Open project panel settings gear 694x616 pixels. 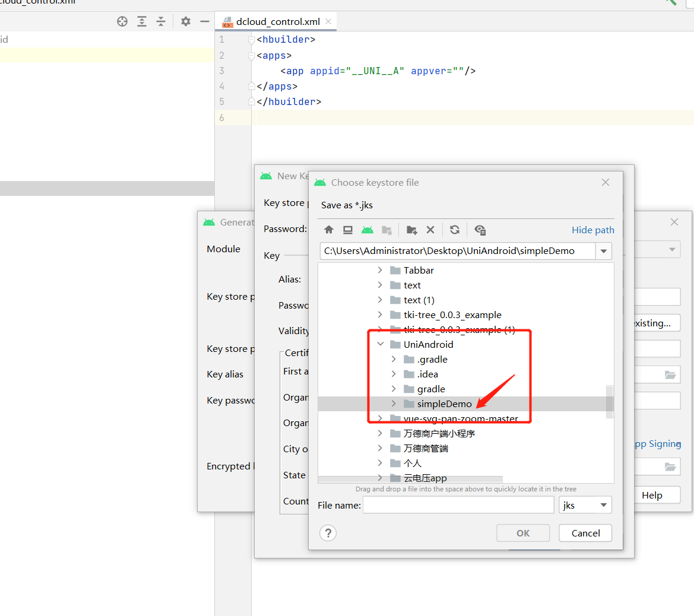click(x=185, y=21)
